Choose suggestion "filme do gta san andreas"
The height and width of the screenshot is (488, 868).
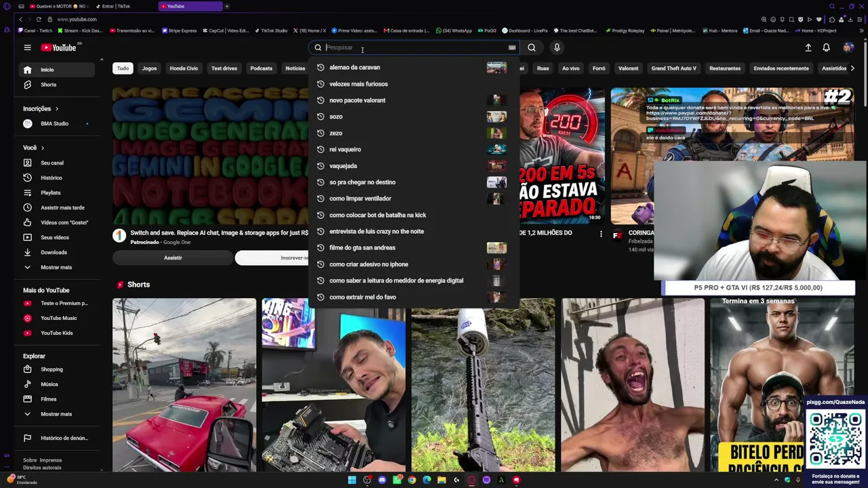click(414, 247)
